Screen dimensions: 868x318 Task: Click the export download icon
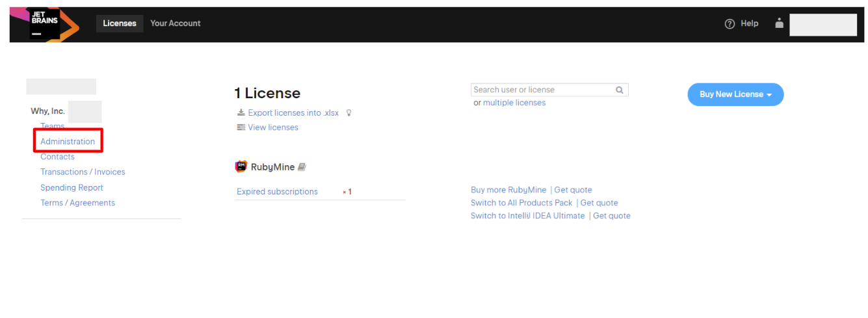point(241,113)
